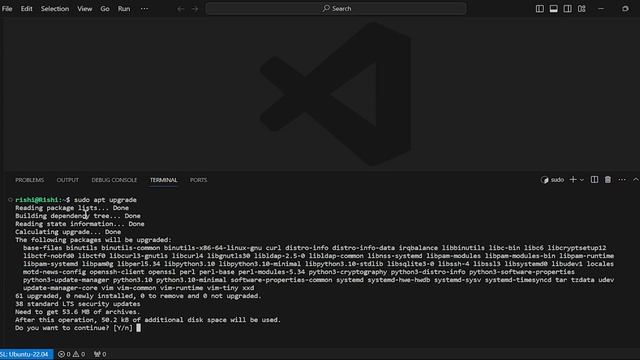This screenshot has height=360, width=640.
Task: Click the terminal command decoration circle
Action: (10, 200)
